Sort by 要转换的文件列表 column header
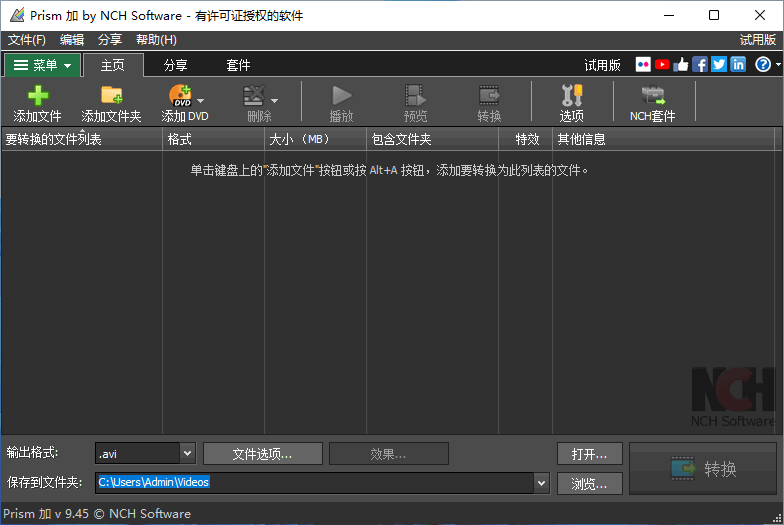The width and height of the screenshot is (784, 525). (x=82, y=139)
